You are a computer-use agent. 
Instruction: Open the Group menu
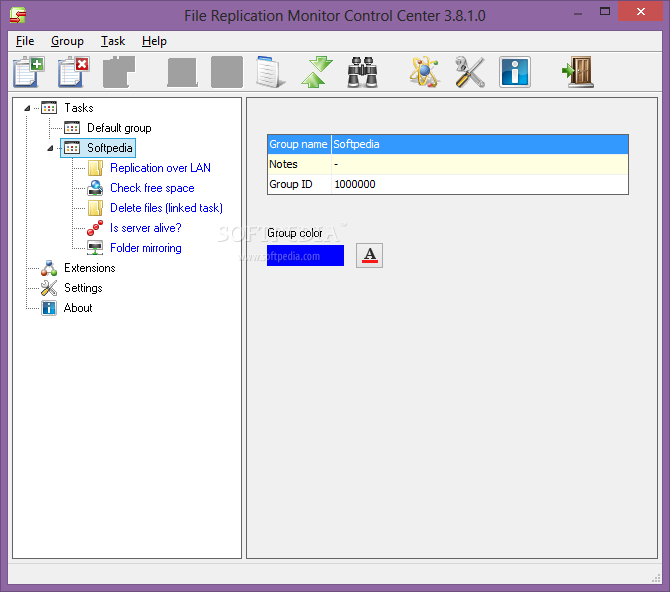tap(67, 41)
